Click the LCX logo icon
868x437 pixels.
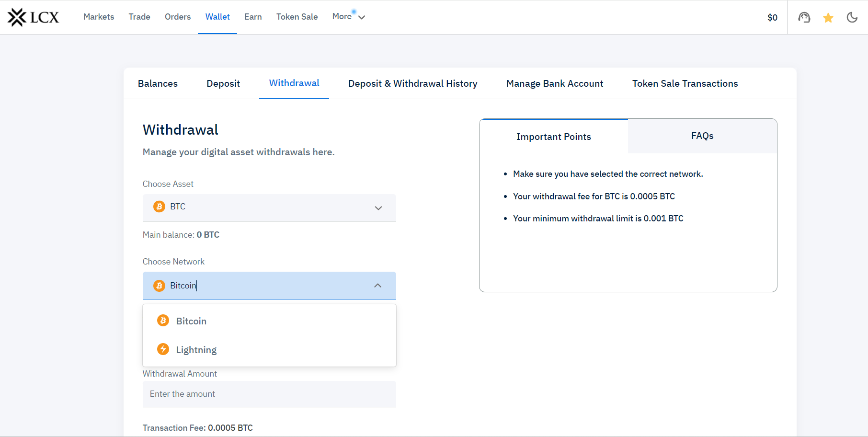17,17
